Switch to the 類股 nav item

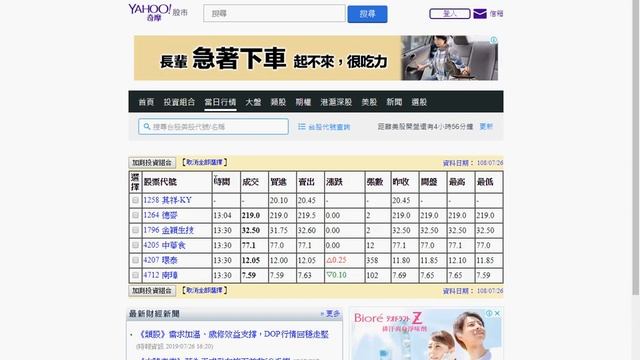coord(278,102)
